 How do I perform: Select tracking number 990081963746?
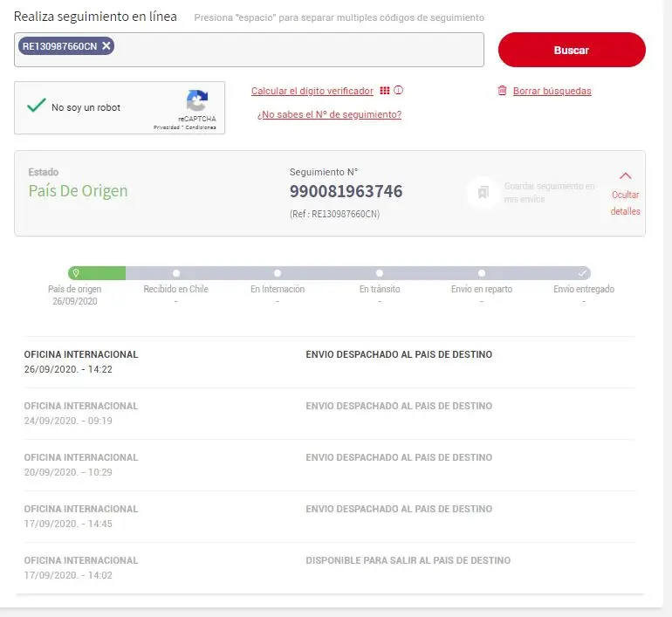[346, 191]
